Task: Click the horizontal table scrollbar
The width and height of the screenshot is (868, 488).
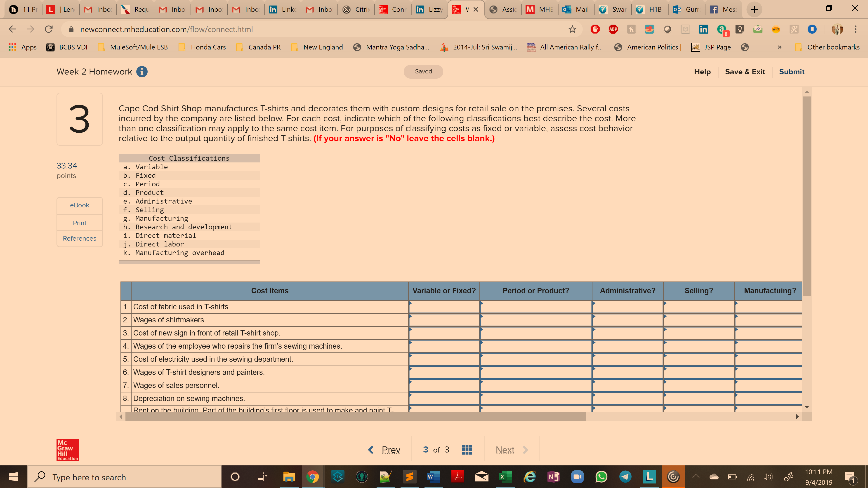Action: [356, 417]
